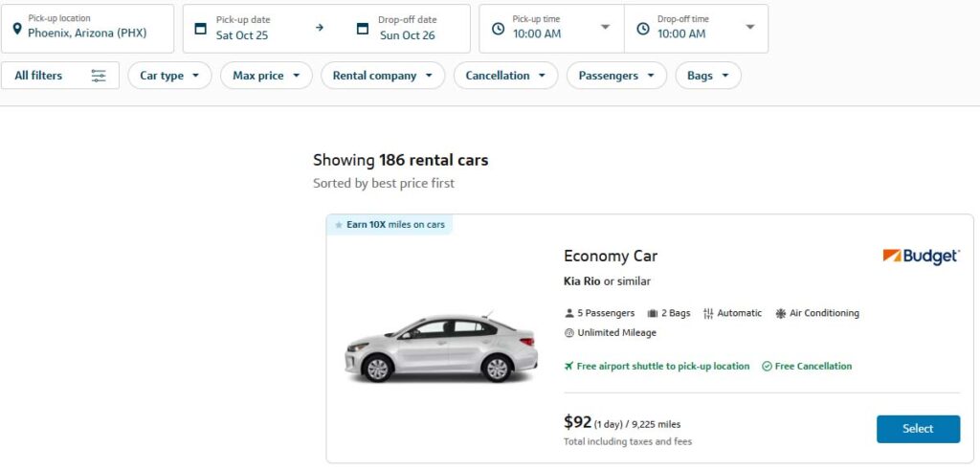
Task: Expand the Passengers filter
Action: coord(616,76)
